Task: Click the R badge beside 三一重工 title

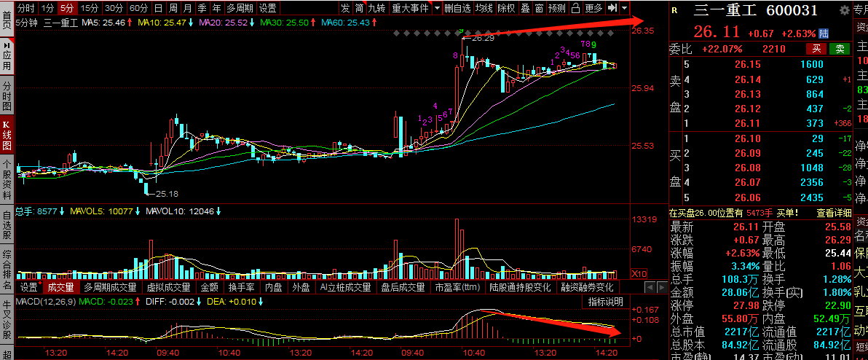Action: click(x=674, y=10)
